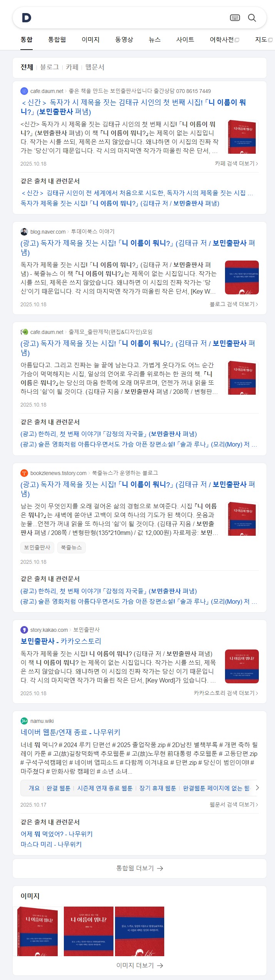275x980 pixels.
Task: Click the search magnifier icon
Action: [x=252, y=18]
